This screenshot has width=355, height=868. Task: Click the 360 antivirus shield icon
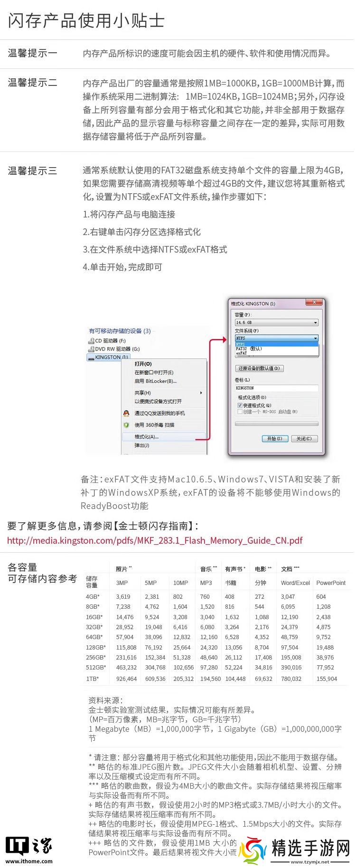[x=126, y=425]
